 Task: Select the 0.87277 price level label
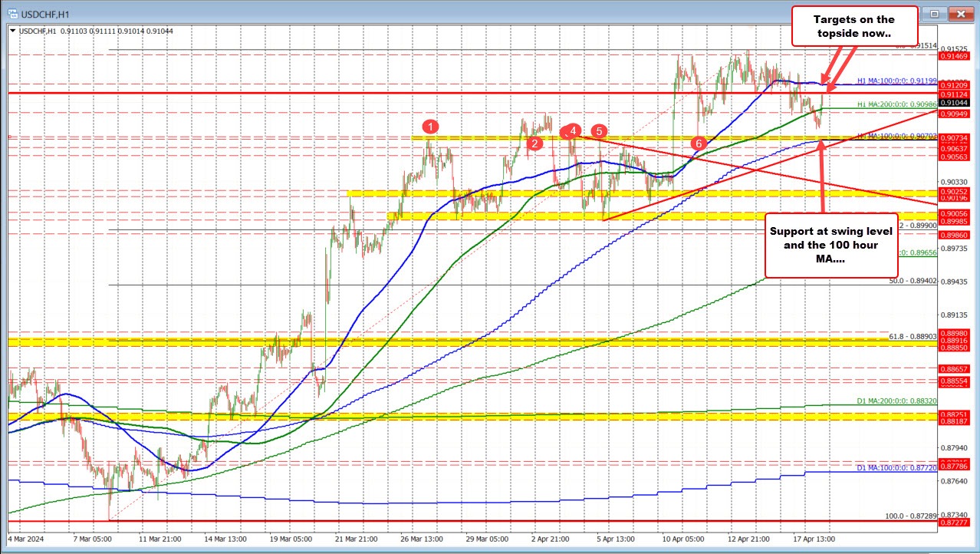click(x=952, y=522)
